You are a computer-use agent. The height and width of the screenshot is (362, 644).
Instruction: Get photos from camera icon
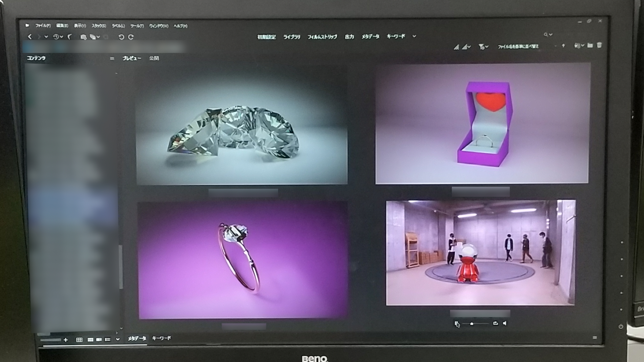[84, 37]
